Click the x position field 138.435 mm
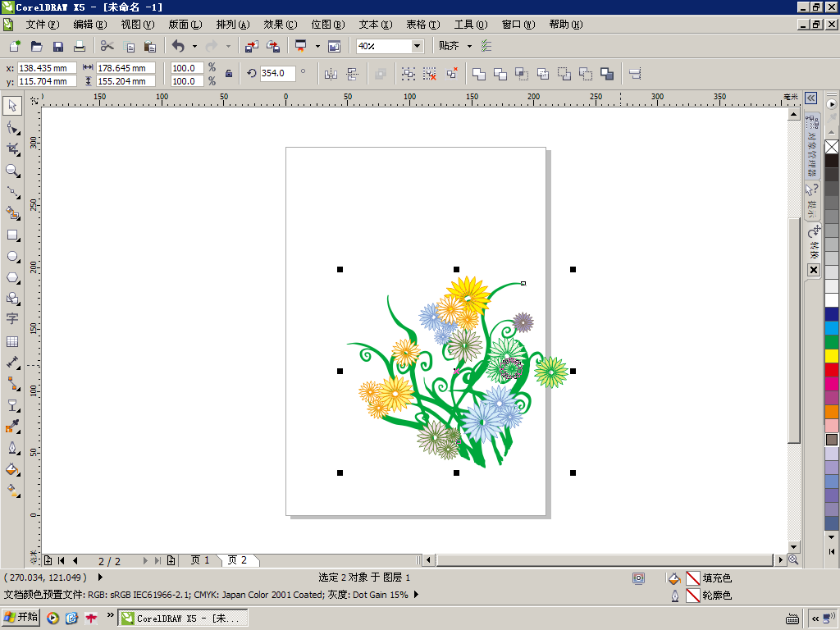840x630 pixels. coord(47,68)
